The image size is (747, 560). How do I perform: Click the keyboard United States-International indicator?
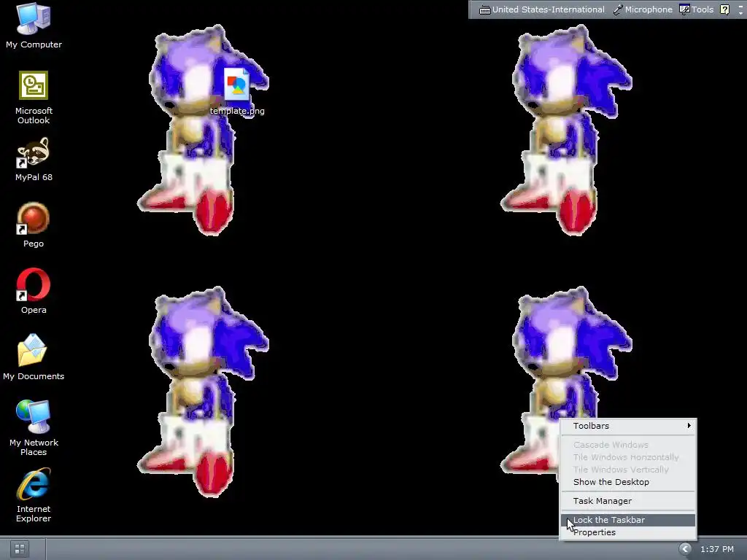tap(542, 9)
